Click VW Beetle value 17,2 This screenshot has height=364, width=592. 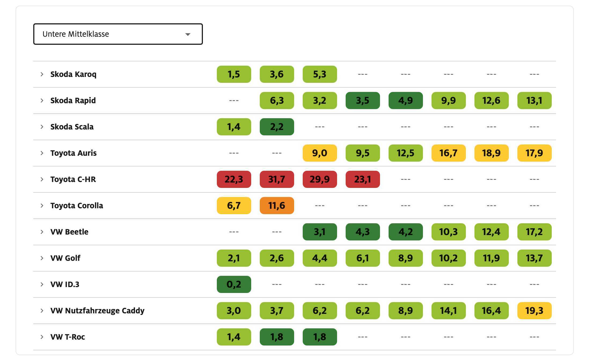535,232
